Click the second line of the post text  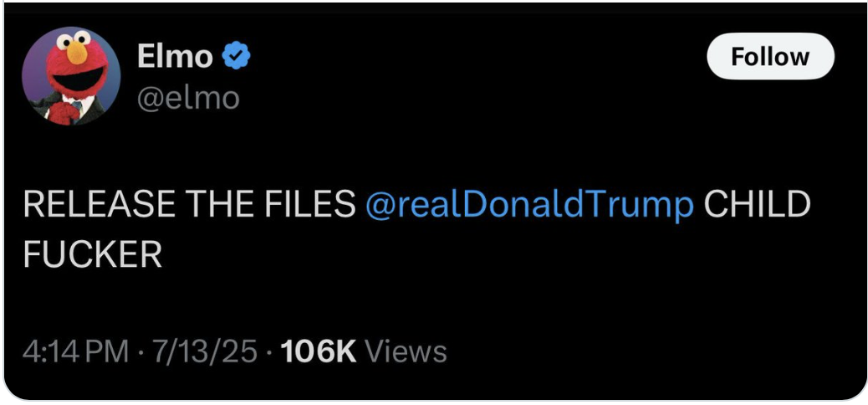92,254
